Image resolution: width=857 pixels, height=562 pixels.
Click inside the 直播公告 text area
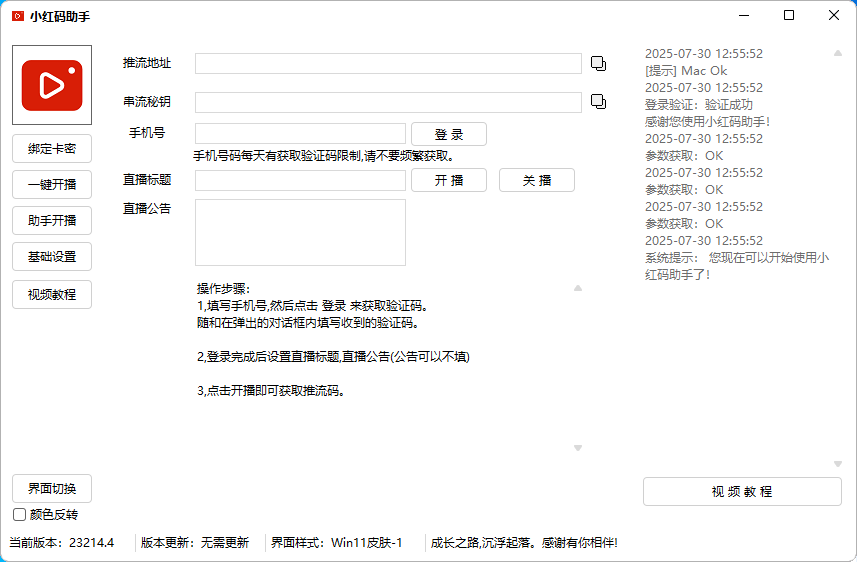[300, 232]
